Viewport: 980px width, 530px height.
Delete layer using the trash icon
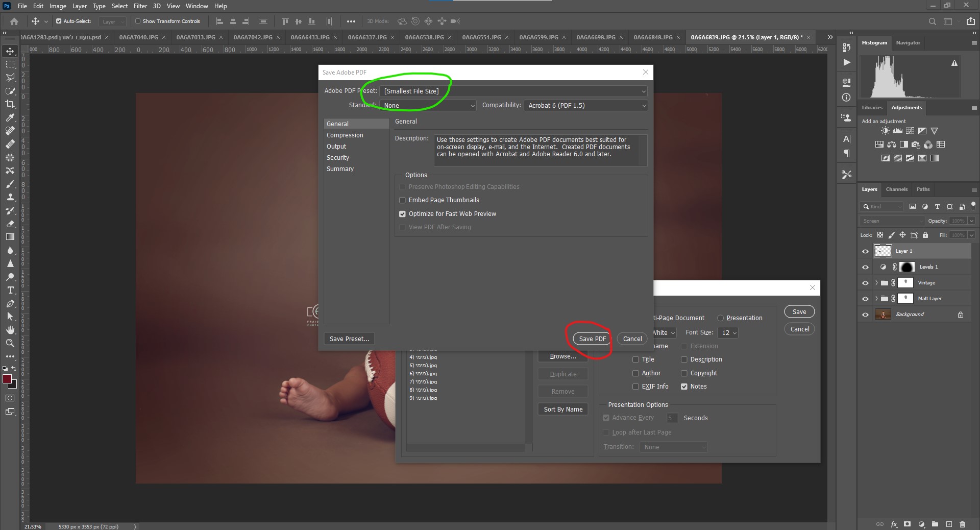963,524
